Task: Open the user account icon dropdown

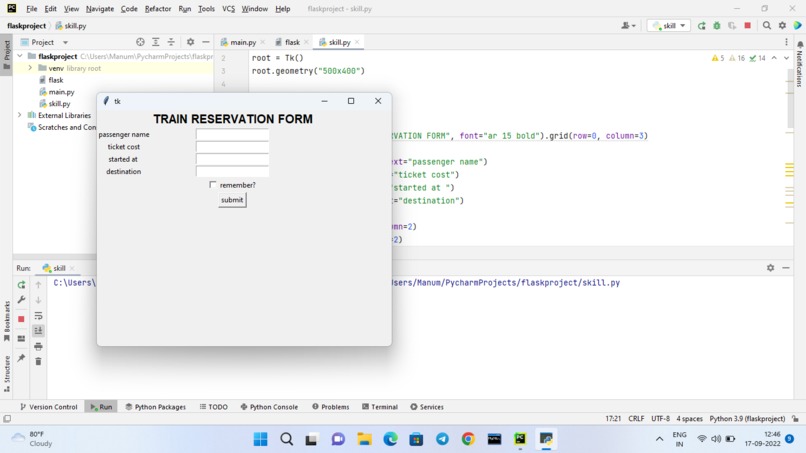Action: click(x=628, y=25)
